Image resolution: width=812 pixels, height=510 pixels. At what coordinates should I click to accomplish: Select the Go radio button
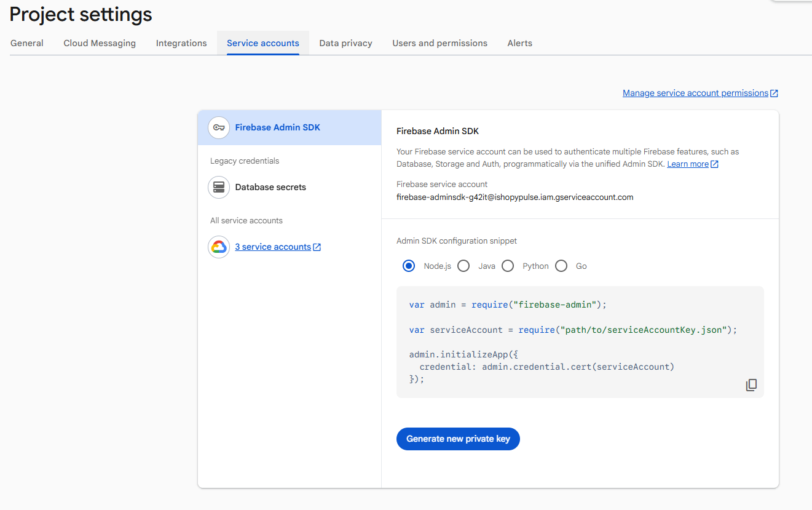561,266
